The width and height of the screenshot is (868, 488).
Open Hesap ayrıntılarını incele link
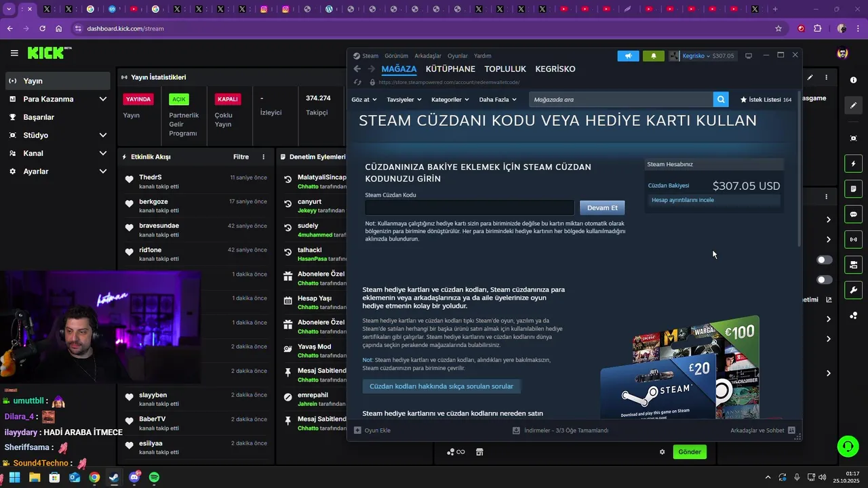coord(682,200)
